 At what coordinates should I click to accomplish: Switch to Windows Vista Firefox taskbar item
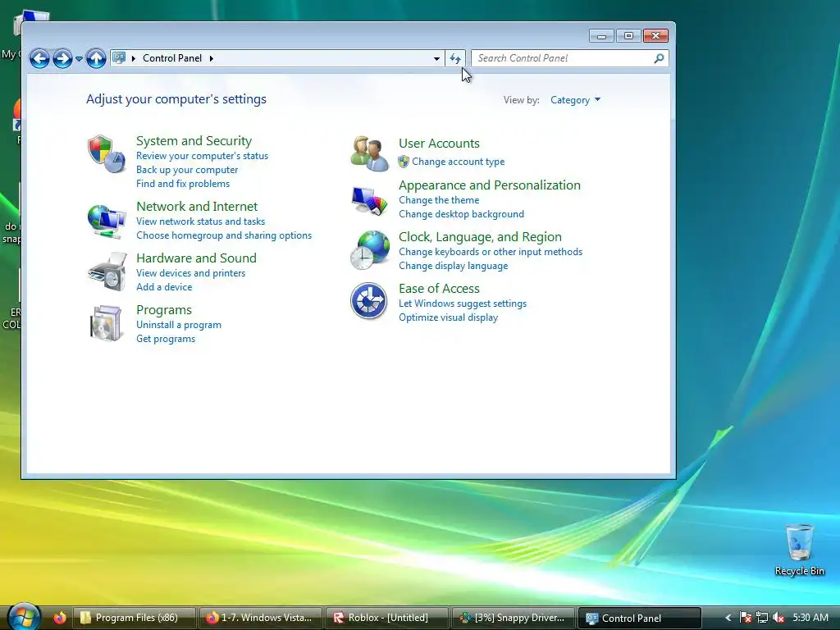(260, 618)
